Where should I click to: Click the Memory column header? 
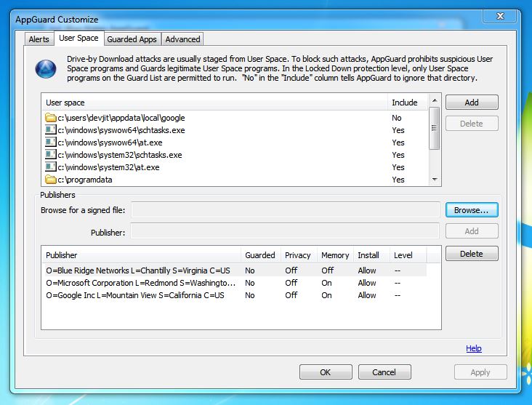pos(335,255)
